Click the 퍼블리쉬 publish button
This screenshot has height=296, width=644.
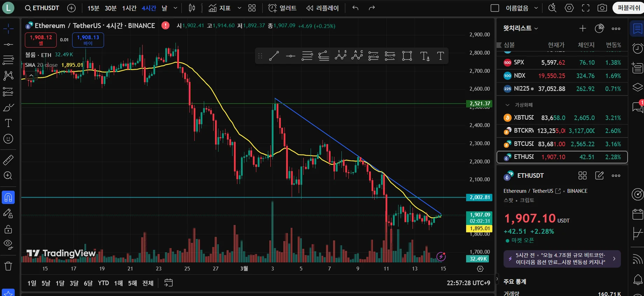coord(629,8)
